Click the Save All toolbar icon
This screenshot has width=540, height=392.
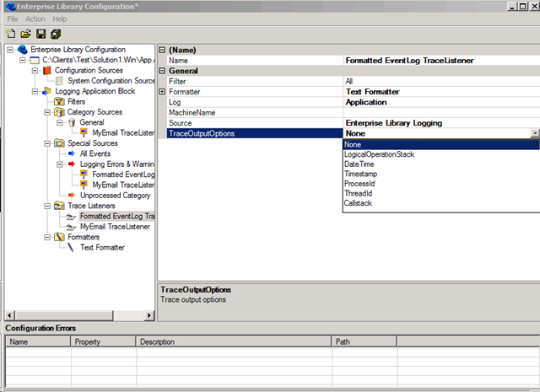[56, 34]
